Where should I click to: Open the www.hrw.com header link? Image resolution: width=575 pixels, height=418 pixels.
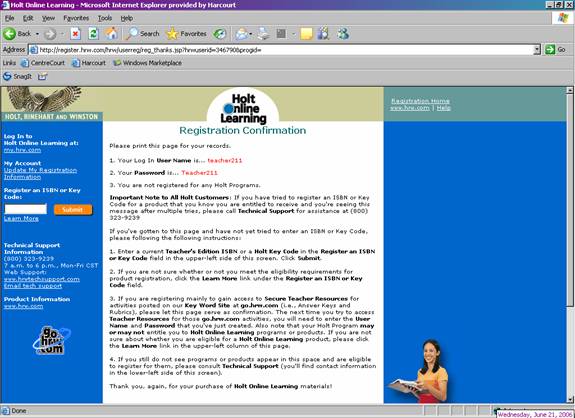[410, 108]
